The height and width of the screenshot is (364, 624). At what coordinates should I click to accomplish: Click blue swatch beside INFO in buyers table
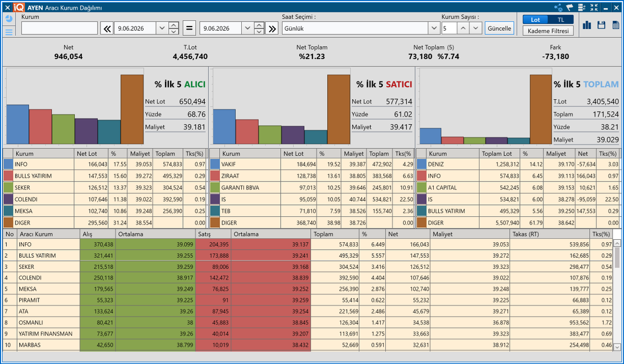point(8,164)
